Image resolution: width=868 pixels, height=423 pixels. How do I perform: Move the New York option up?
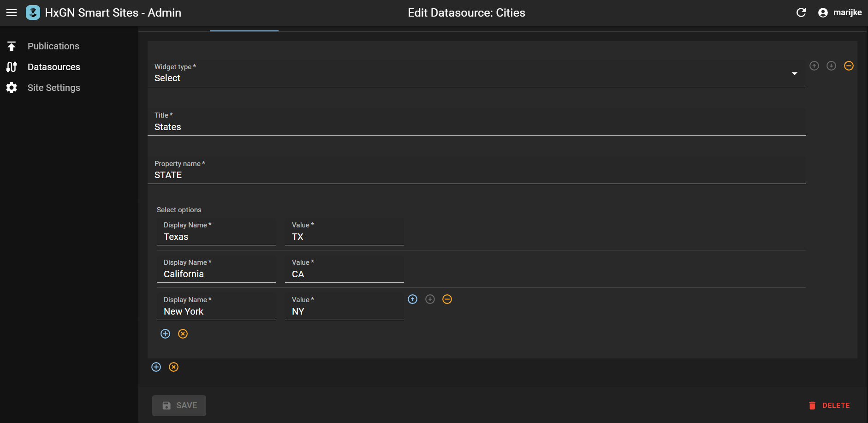412,299
